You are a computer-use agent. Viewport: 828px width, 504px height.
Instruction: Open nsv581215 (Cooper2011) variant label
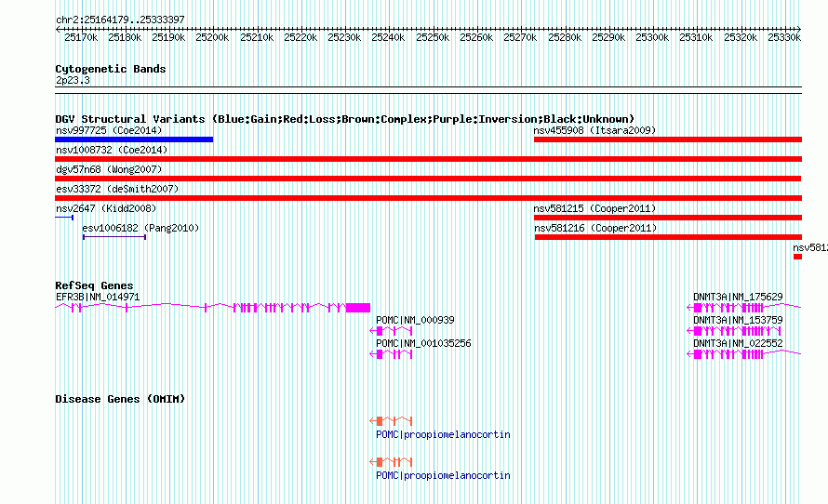(x=594, y=208)
